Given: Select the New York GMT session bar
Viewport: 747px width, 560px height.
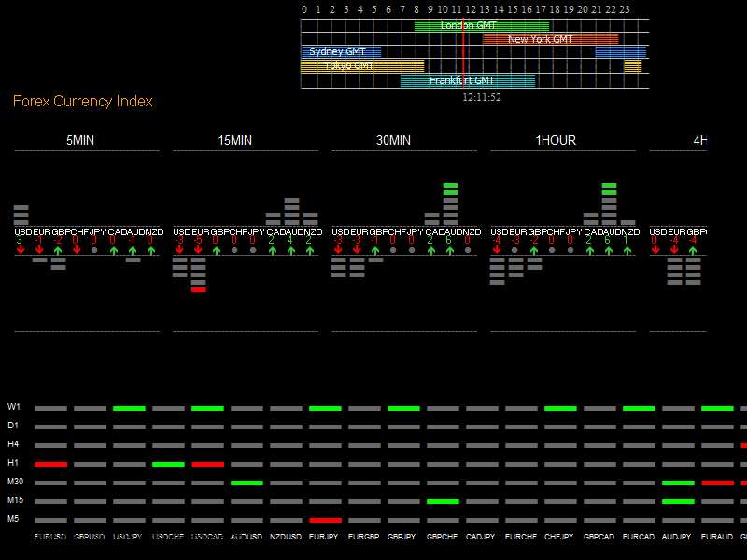Looking at the screenshot, I should coord(551,39).
